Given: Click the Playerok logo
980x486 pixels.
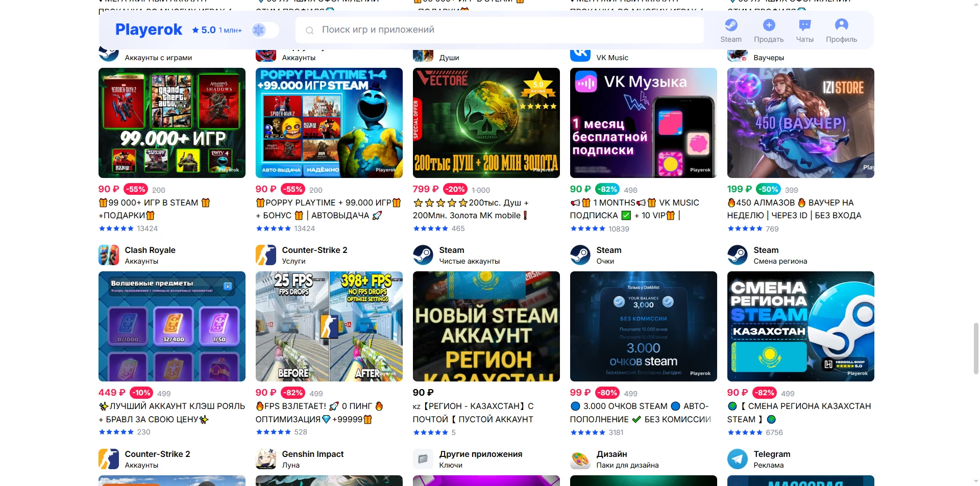Looking at the screenshot, I should (148, 30).
